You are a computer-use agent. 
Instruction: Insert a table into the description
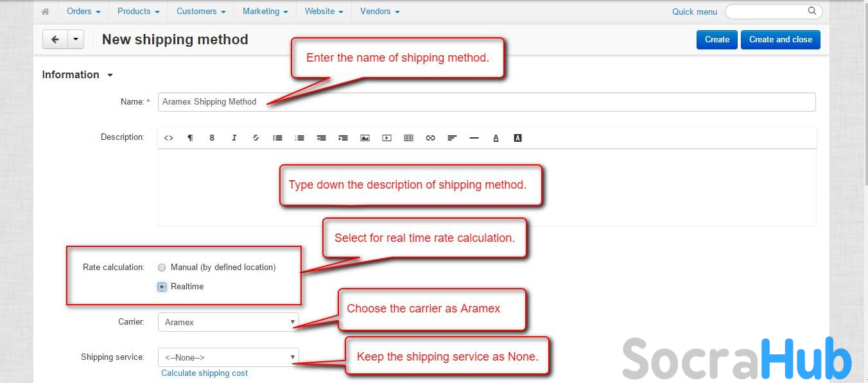coord(408,138)
